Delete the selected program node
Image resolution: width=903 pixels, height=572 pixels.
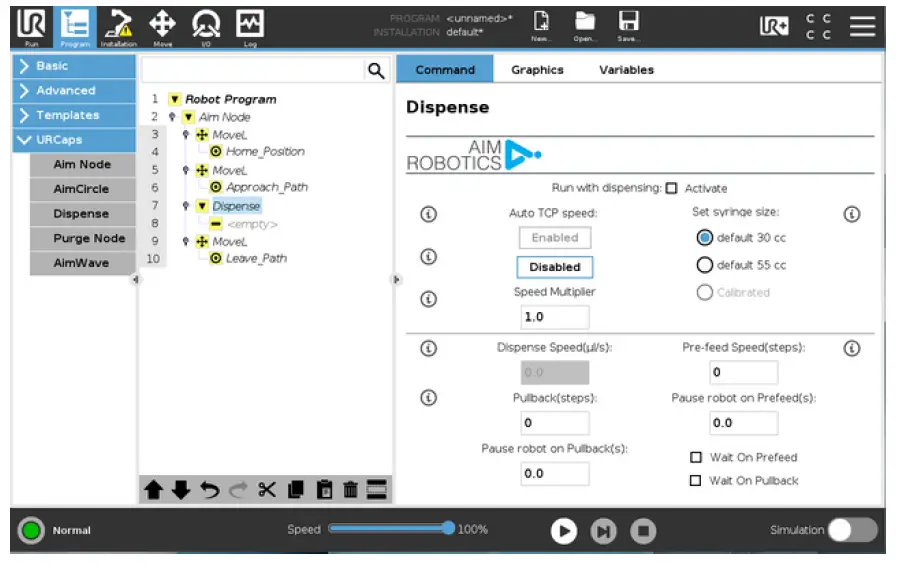[350, 490]
